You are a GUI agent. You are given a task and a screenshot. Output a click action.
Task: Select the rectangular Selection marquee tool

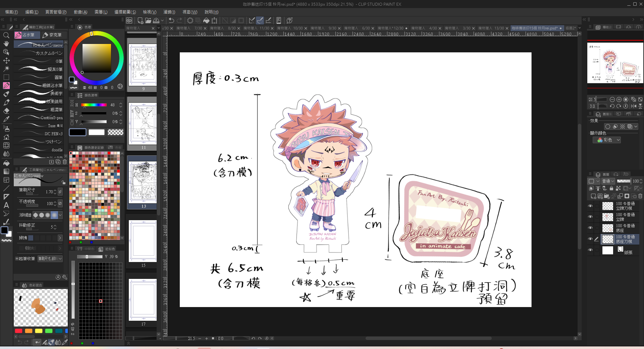coord(6,77)
